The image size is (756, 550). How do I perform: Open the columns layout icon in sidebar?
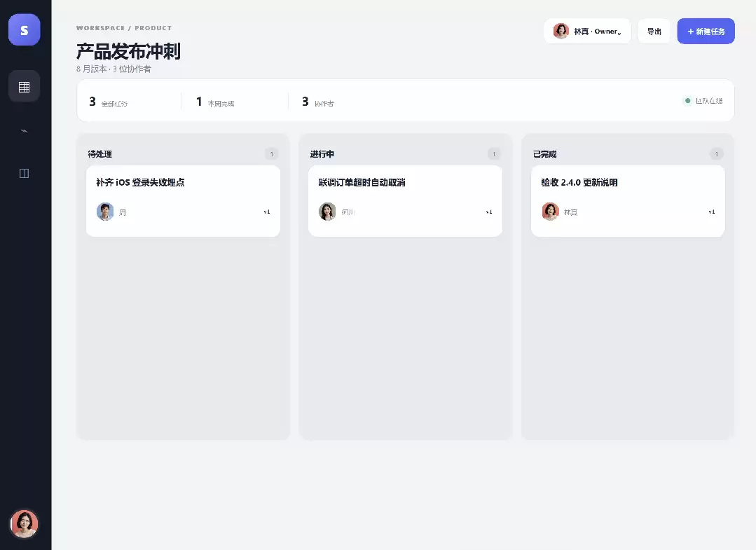(24, 174)
